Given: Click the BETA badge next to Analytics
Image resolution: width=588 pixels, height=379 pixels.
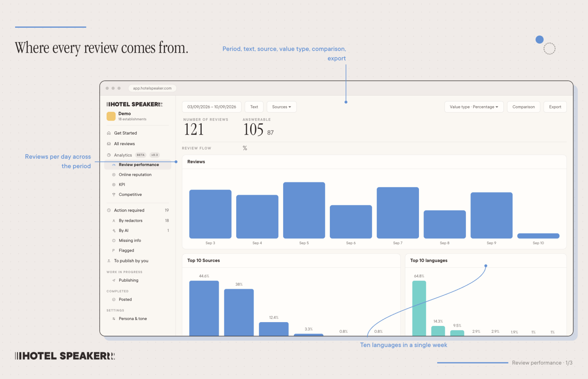Looking at the screenshot, I should pos(141,155).
